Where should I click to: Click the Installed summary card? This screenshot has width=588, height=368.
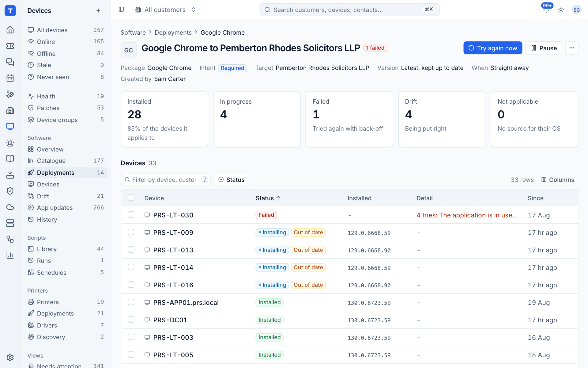coord(164,119)
